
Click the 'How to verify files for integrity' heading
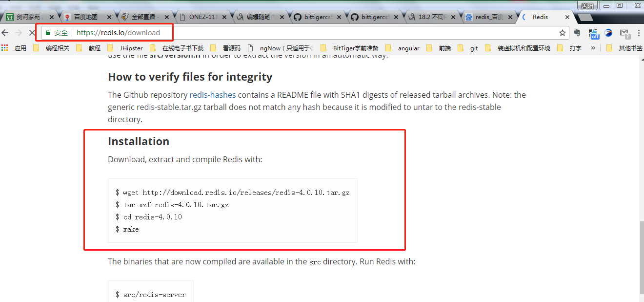coord(190,77)
